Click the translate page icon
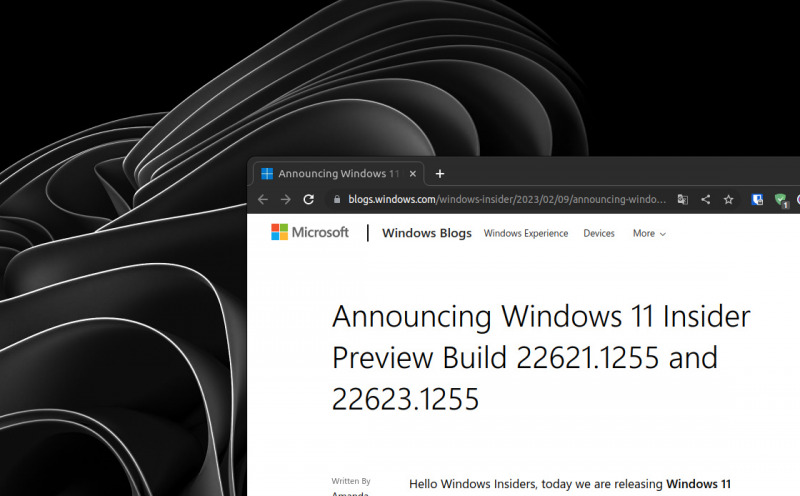The height and width of the screenshot is (496, 800). (683, 200)
